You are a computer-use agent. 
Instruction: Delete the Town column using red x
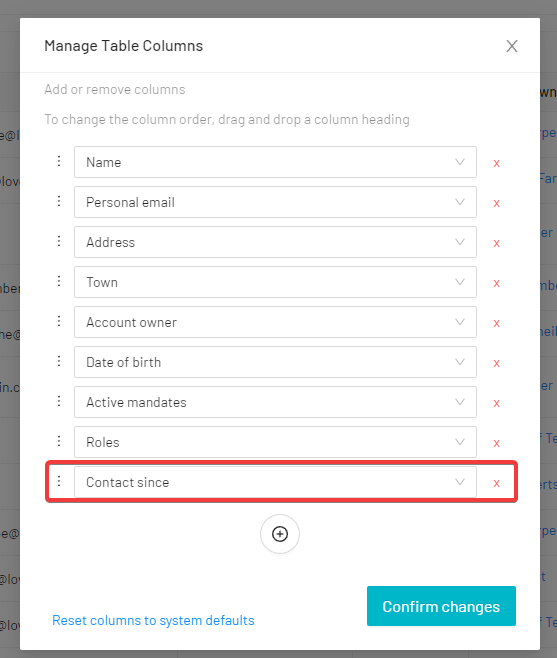(497, 283)
